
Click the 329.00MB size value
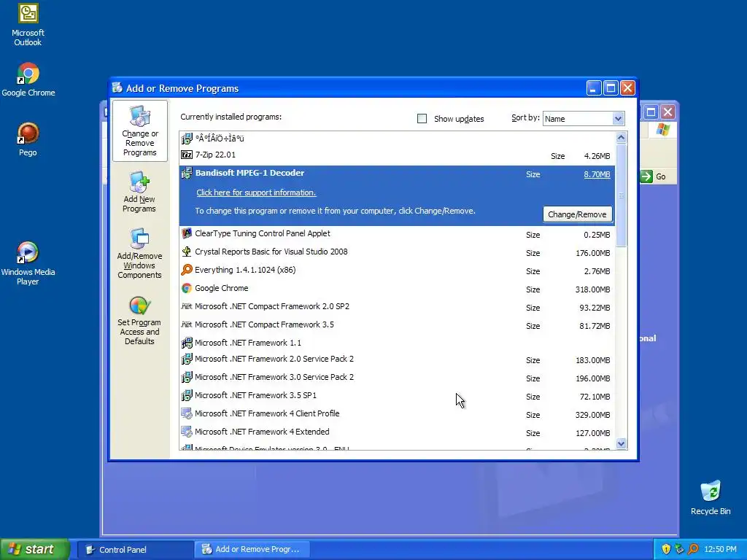tap(592, 415)
